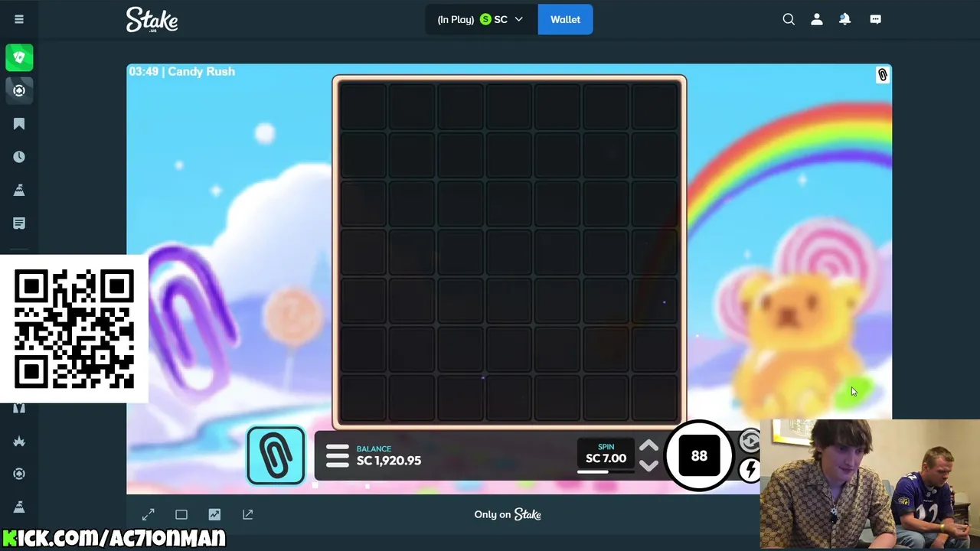The height and width of the screenshot is (551, 980).
Task: Enter fullscreen with expand arrows icon
Action: [x=149, y=514]
